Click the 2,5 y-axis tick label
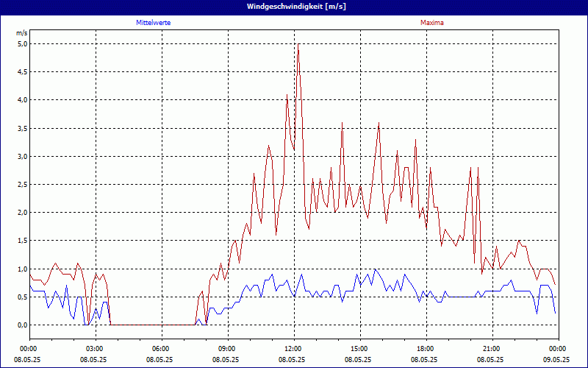This screenshot has width=588, height=368. click(21, 184)
